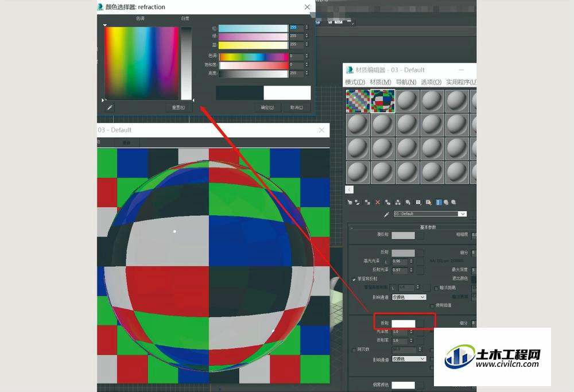The image size is (574, 392).
Task: Open the 选项(O) menu
Action: pos(431,82)
